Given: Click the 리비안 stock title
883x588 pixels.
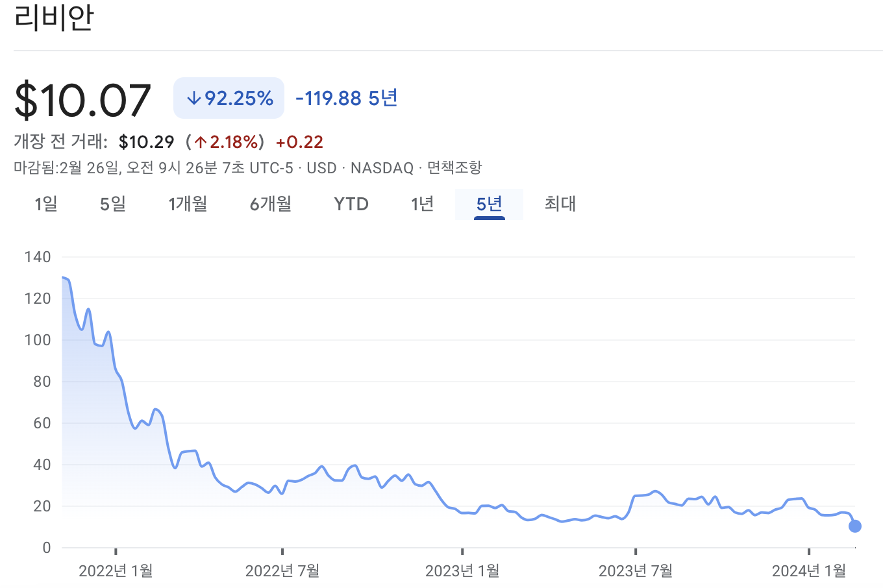Looking at the screenshot, I should pyautogui.click(x=55, y=18).
